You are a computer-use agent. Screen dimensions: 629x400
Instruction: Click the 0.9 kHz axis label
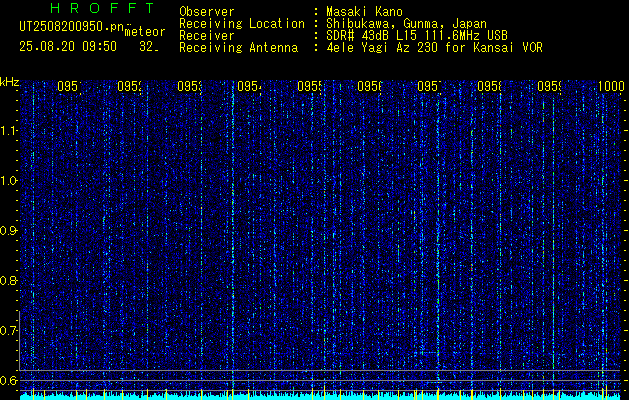[8, 231]
